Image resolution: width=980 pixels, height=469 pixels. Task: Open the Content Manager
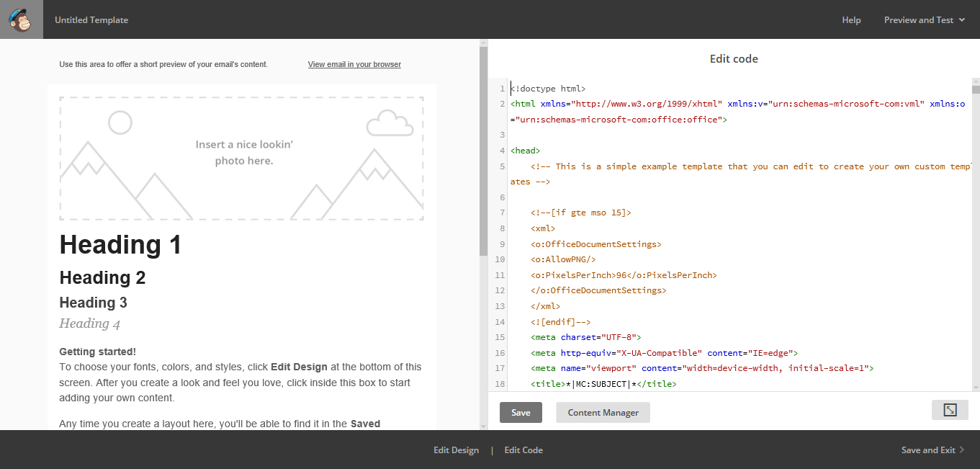click(603, 413)
